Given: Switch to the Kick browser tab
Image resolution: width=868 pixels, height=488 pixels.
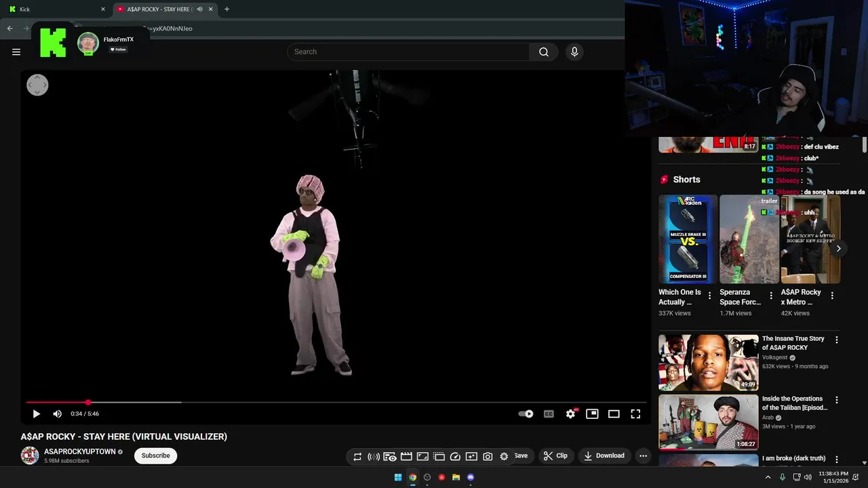Looking at the screenshot, I should click(54, 9).
